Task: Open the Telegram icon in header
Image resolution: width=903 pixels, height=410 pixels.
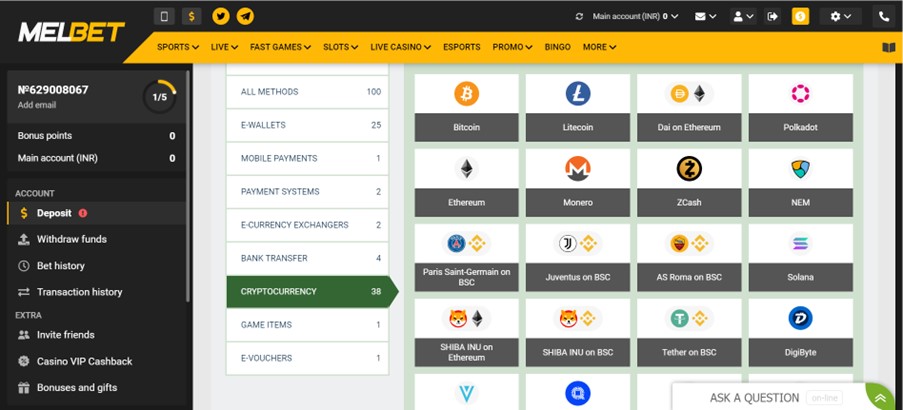Action: [245, 16]
